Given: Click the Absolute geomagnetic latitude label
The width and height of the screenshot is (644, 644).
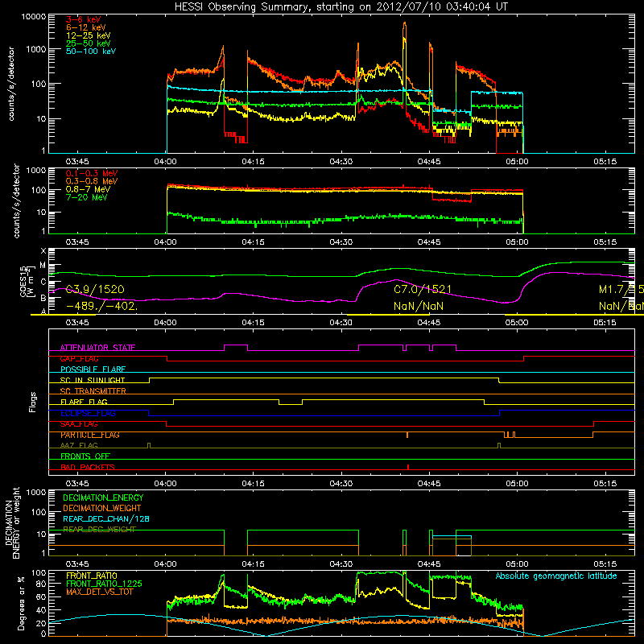Looking at the screenshot, I should pyautogui.click(x=556, y=576).
